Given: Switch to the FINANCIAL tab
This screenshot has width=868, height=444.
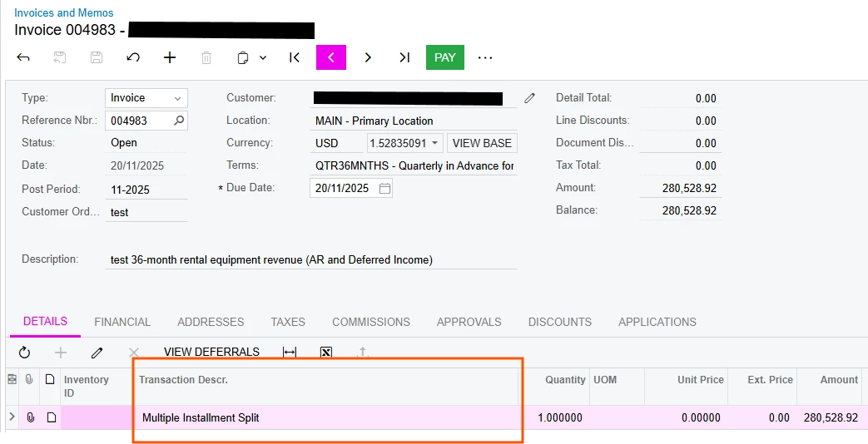Looking at the screenshot, I should (x=122, y=322).
